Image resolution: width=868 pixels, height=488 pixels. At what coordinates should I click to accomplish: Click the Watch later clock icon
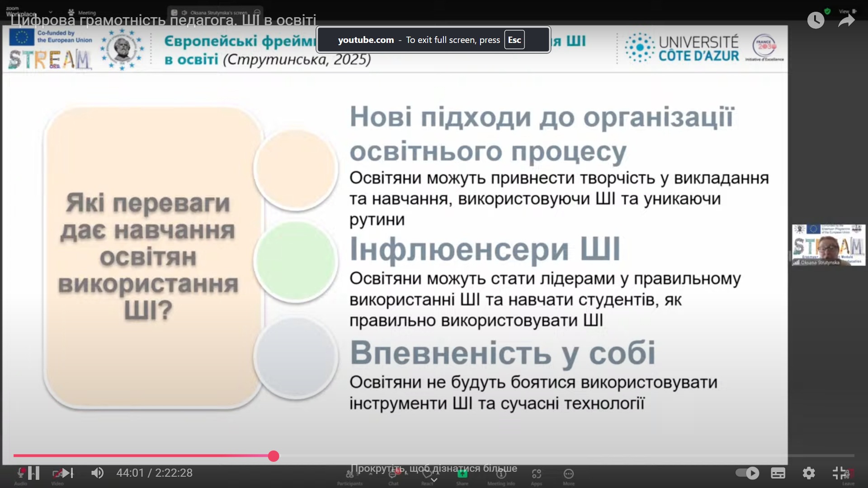coord(816,20)
